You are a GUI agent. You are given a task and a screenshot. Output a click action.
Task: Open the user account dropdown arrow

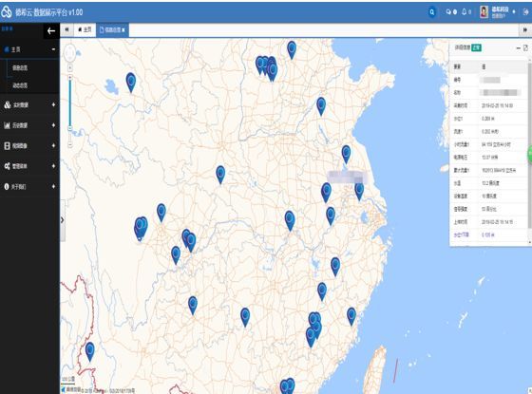click(514, 11)
